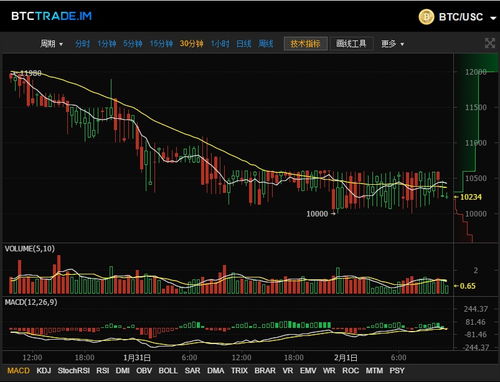Select the TRIX indicator
Viewport: 500px width, 382px height.
click(239, 371)
